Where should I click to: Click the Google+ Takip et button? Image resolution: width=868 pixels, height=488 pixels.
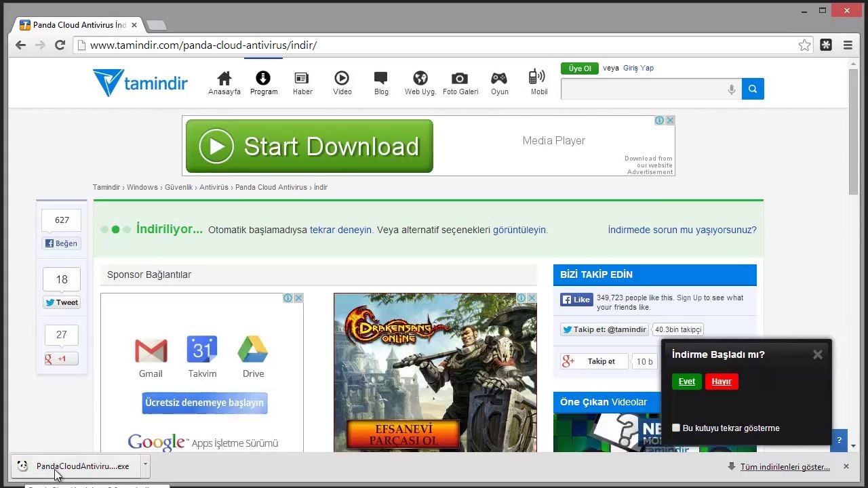click(x=595, y=361)
